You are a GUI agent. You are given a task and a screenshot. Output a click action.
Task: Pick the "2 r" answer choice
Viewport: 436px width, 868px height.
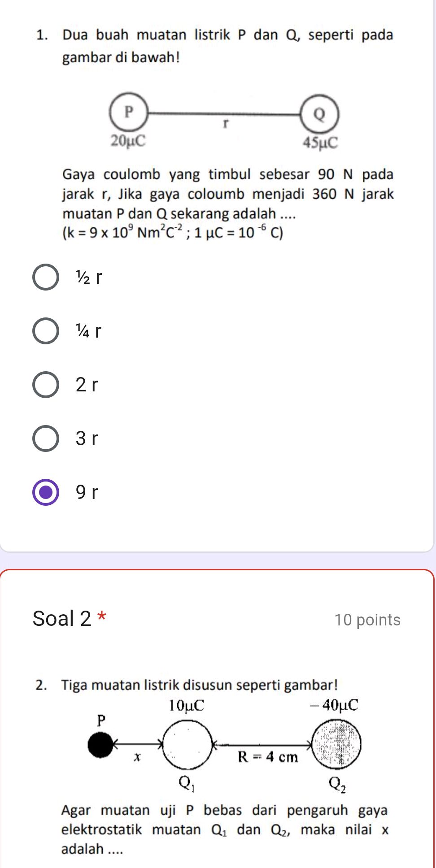[x=46, y=385]
